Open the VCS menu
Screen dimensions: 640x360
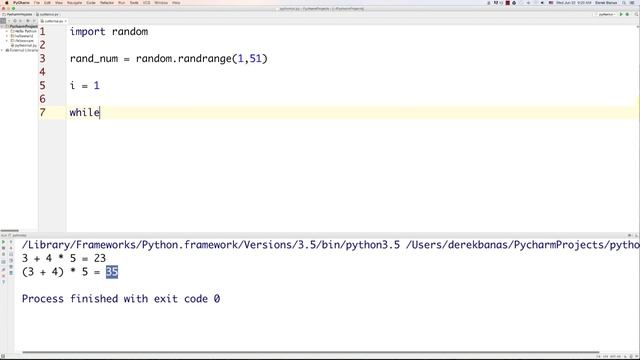coord(147,3)
